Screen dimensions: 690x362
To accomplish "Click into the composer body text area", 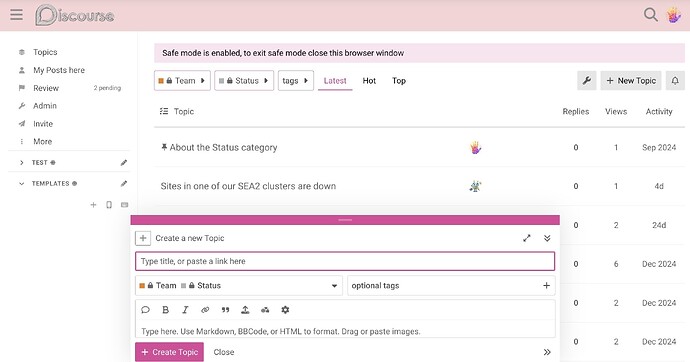I will 345,331.
